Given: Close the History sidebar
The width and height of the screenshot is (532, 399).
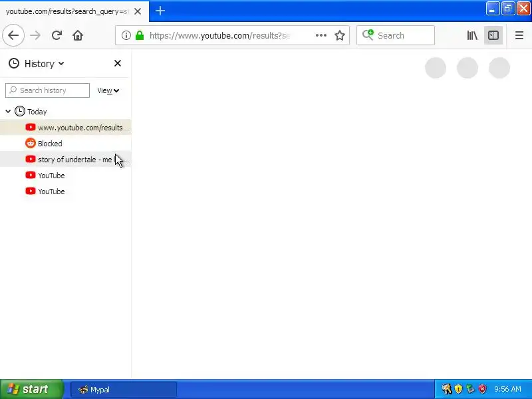Looking at the screenshot, I should [x=118, y=63].
